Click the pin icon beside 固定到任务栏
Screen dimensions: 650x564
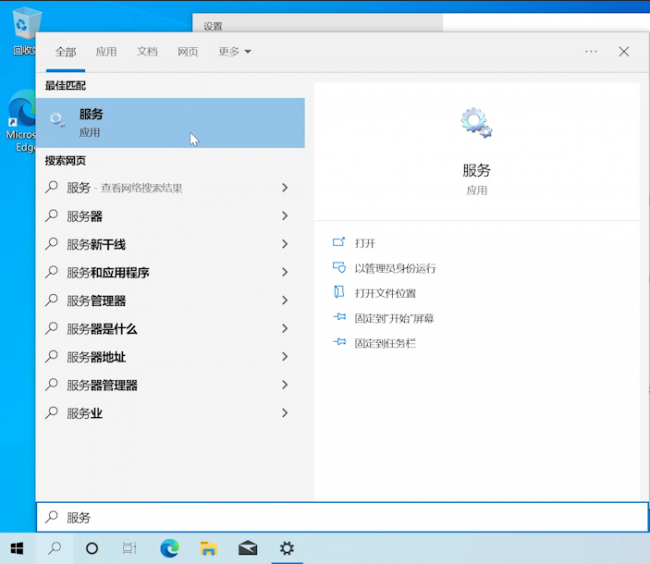pyautogui.click(x=340, y=342)
